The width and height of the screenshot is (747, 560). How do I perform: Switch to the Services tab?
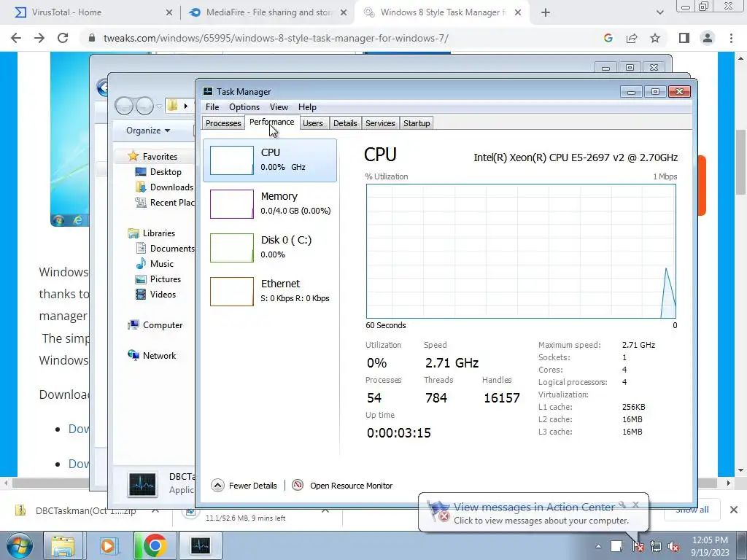(x=380, y=123)
